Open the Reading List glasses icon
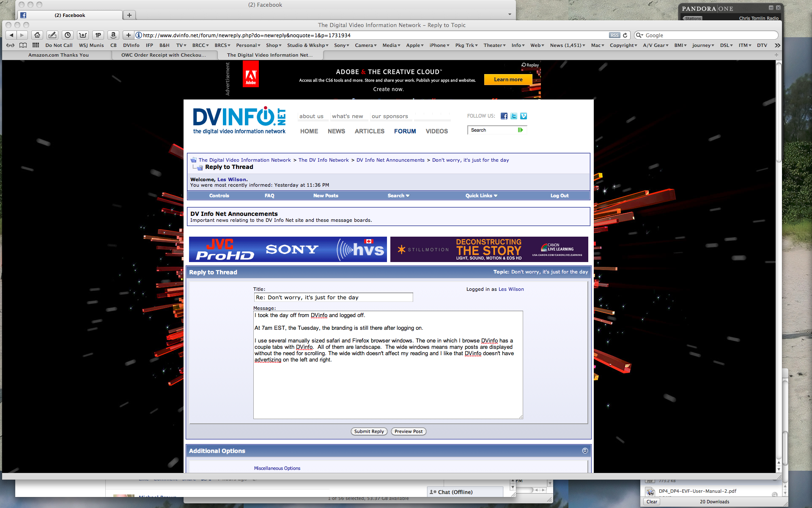 point(10,45)
